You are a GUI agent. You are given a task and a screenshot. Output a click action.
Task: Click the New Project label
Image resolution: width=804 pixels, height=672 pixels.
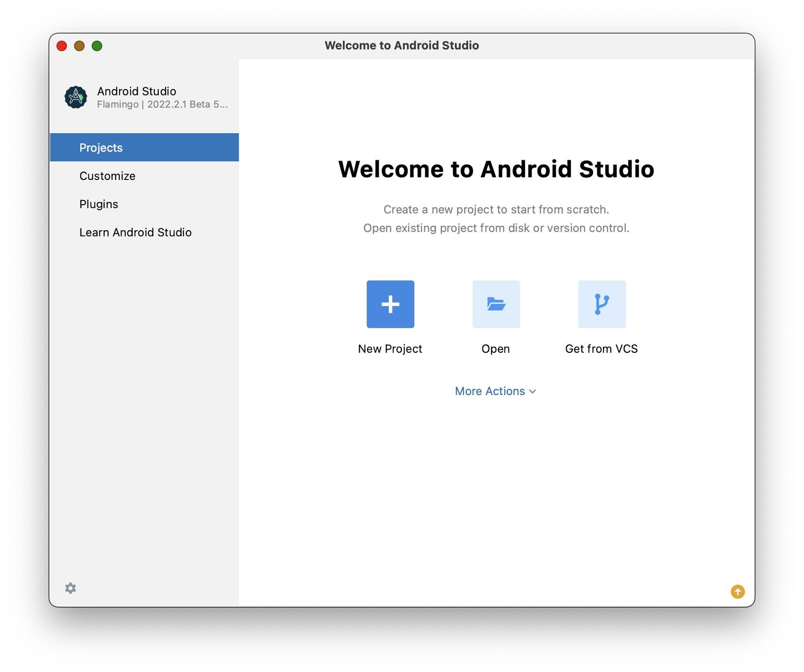[x=390, y=349]
